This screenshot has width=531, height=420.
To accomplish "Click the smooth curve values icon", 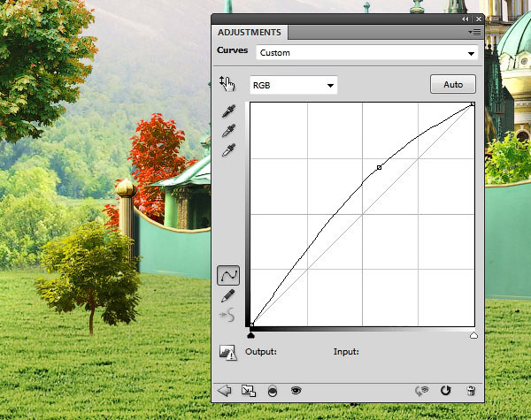I will [x=227, y=315].
